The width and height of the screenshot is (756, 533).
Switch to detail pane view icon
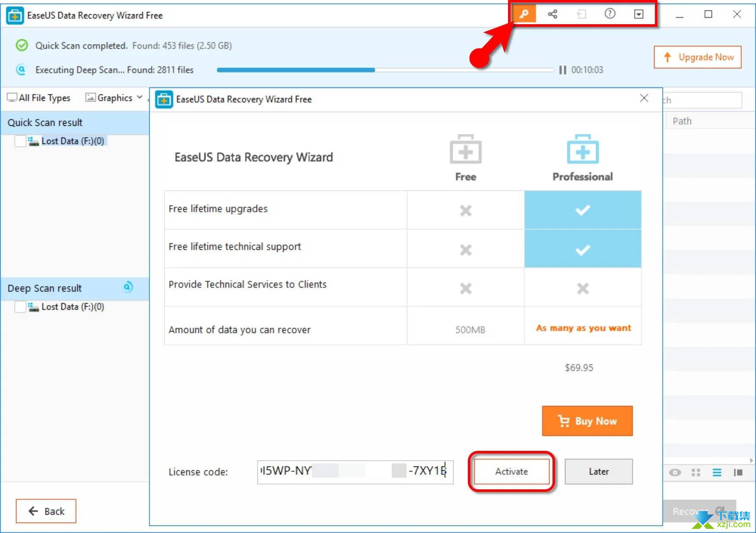738,472
